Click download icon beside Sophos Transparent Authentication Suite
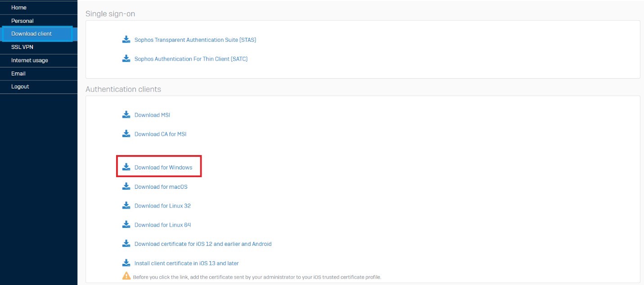 [x=126, y=40]
